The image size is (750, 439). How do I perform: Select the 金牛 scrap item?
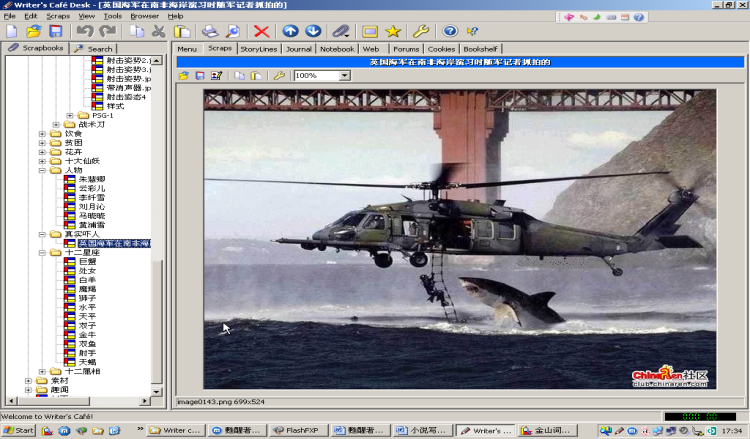click(x=88, y=335)
